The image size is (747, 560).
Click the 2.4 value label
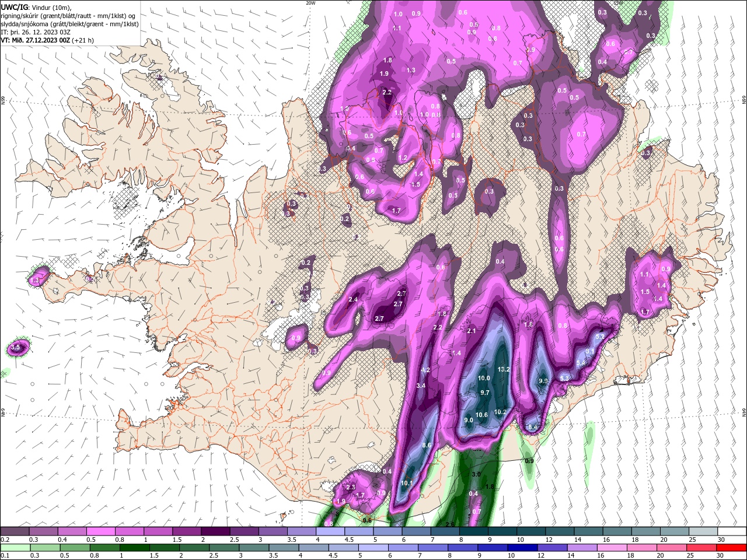[x=353, y=299]
